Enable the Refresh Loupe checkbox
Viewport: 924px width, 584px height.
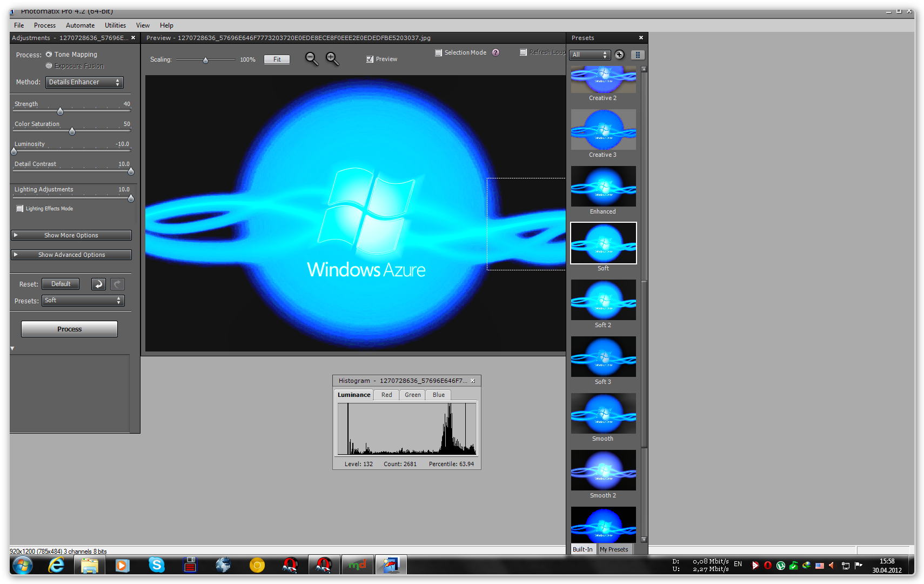pyautogui.click(x=523, y=52)
